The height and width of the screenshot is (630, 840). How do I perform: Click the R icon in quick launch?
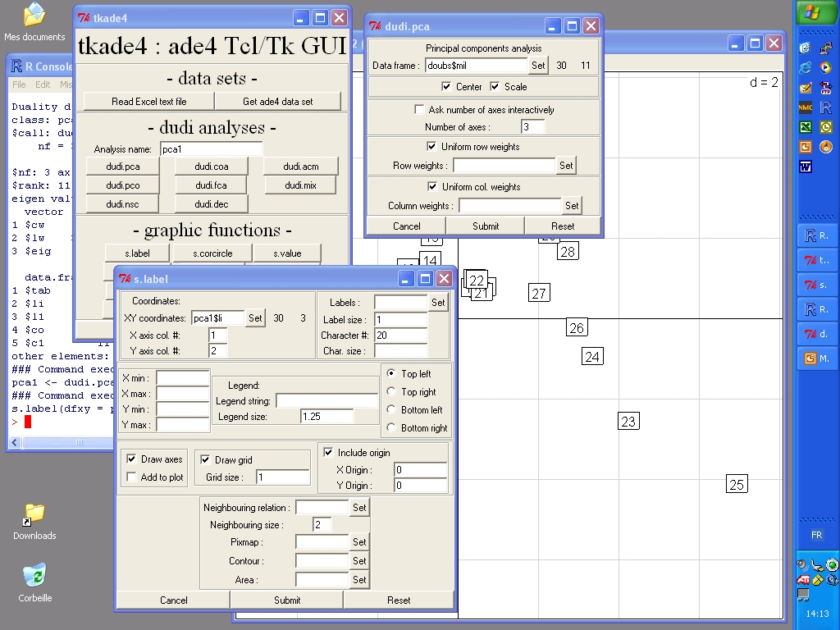[x=825, y=107]
